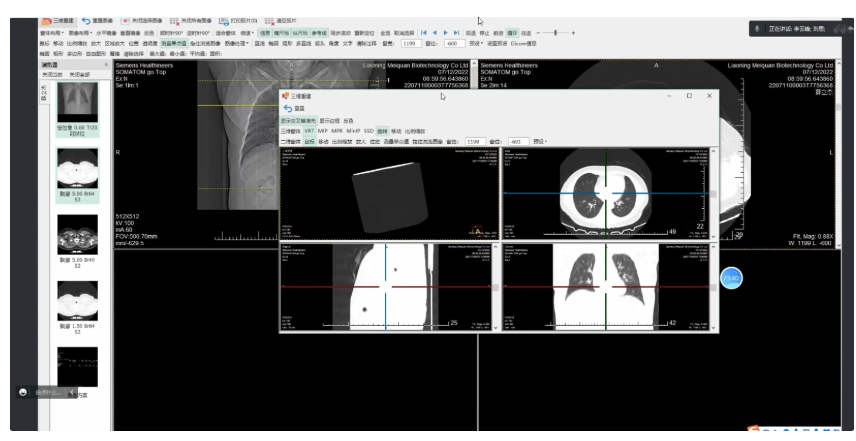Open 倍速 speed dropdown

247,33
